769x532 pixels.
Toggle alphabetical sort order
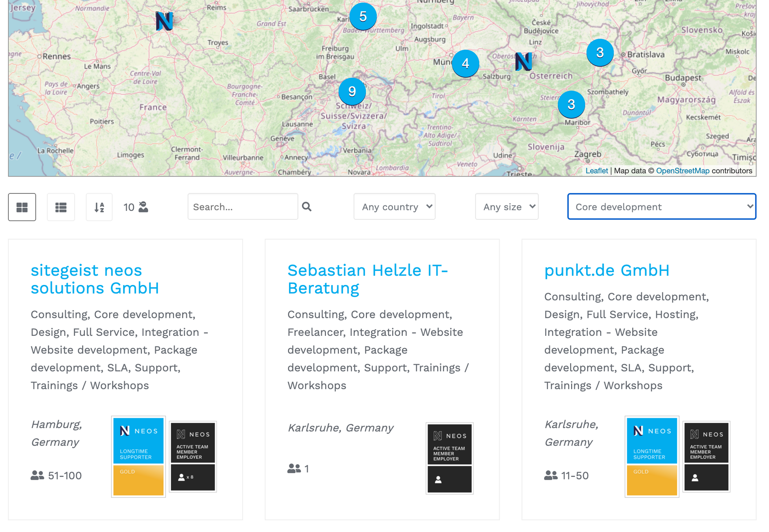click(x=99, y=207)
